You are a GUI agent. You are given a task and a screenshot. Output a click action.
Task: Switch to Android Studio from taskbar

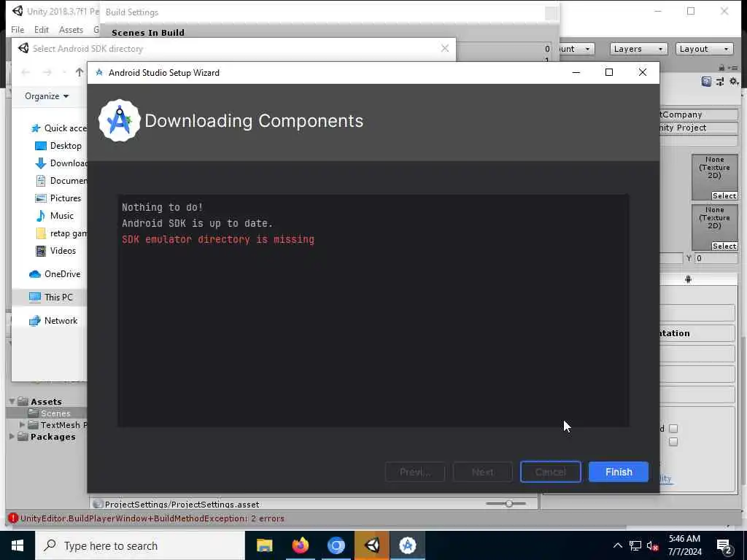click(x=407, y=545)
